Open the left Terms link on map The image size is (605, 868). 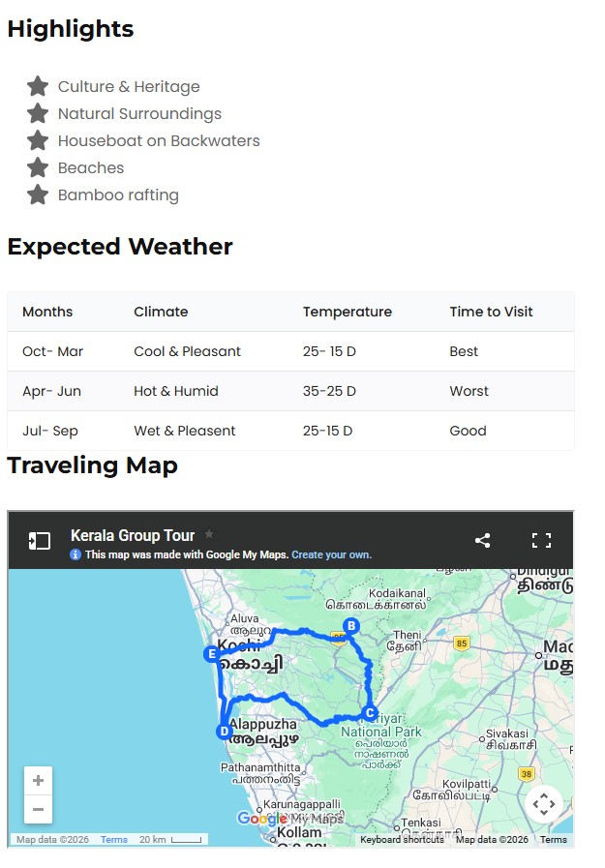(x=114, y=840)
